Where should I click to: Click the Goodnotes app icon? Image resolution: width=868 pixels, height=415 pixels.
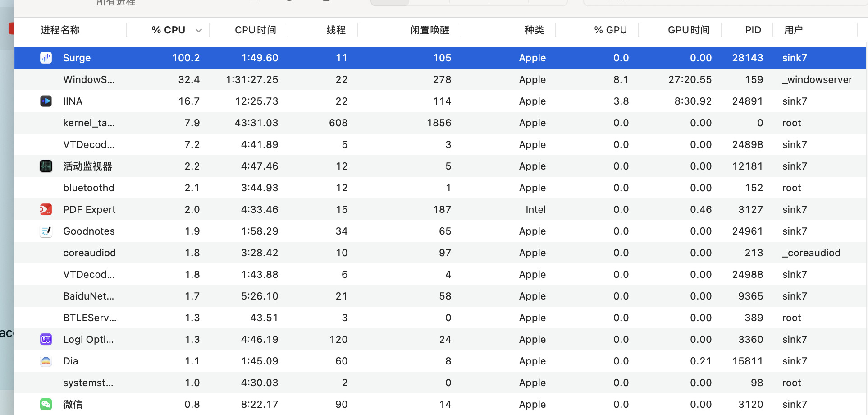coord(46,231)
